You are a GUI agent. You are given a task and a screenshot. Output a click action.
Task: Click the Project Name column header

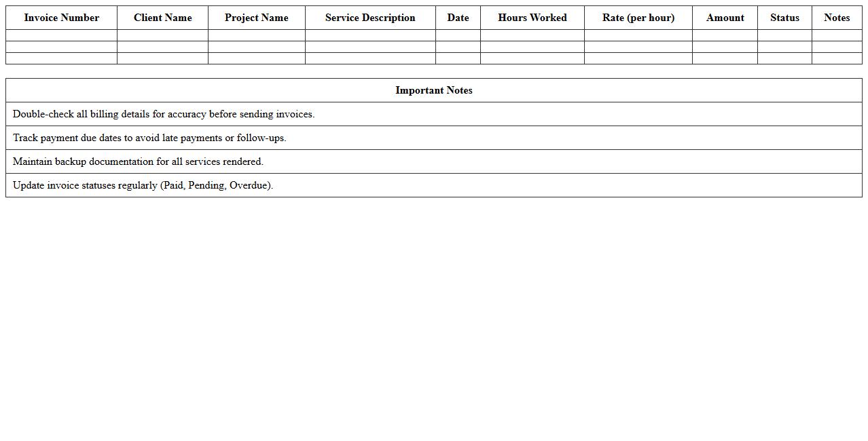coord(256,18)
